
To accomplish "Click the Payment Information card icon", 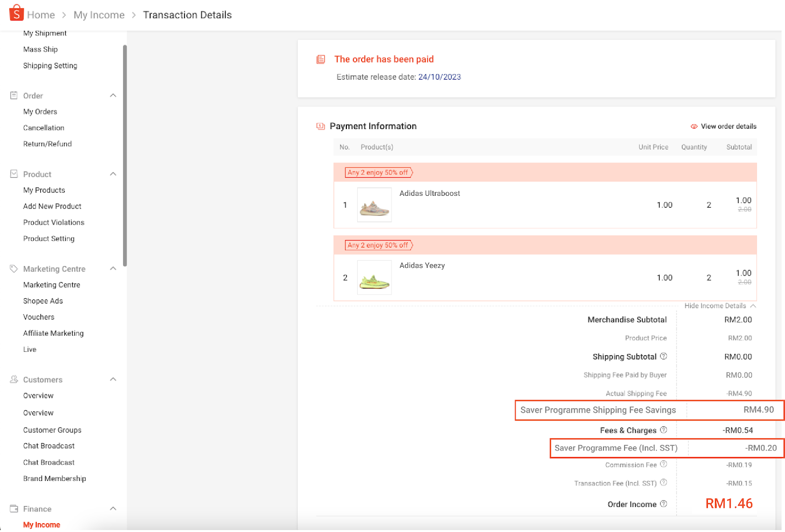I will pos(320,126).
